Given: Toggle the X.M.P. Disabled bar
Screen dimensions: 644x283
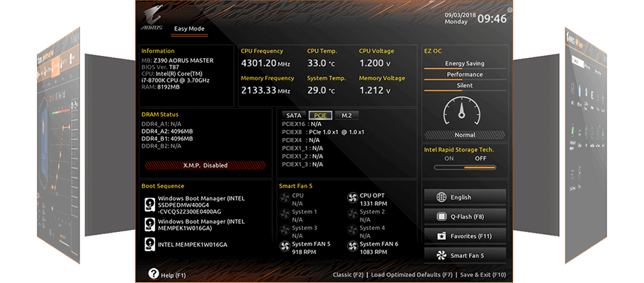Looking at the screenshot, I should pos(205,166).
